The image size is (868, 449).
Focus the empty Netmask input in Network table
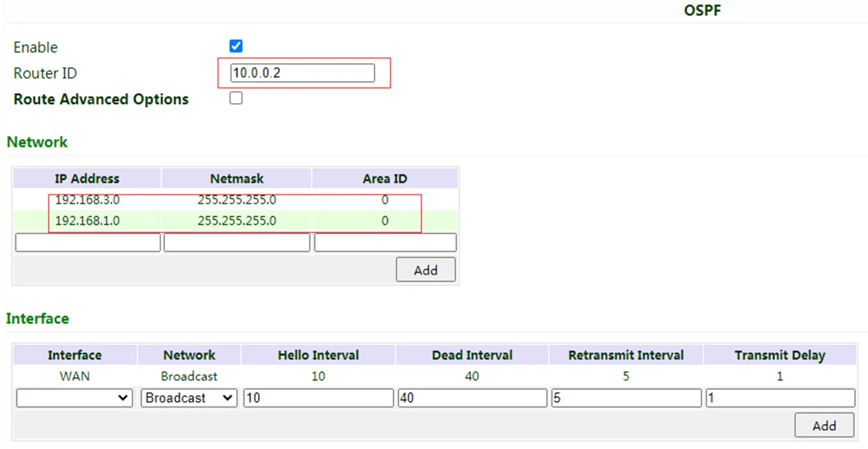click(x=237, y=243)
